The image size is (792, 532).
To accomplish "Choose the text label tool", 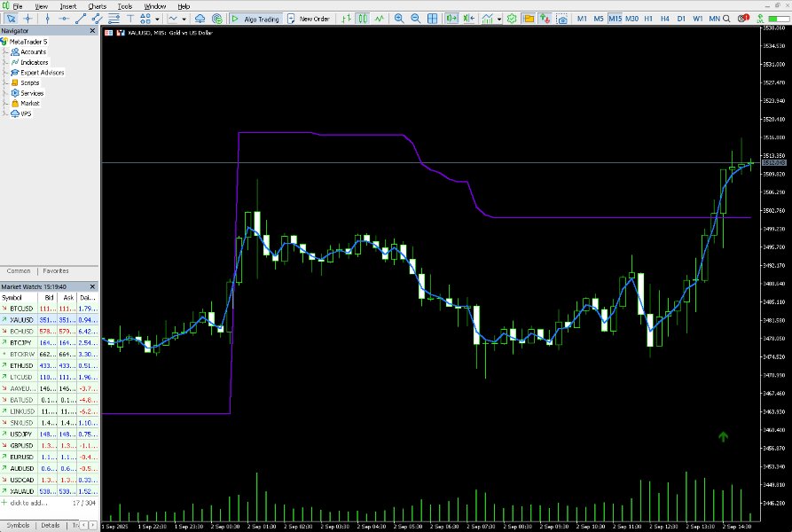I will click(x=130, y=19).
